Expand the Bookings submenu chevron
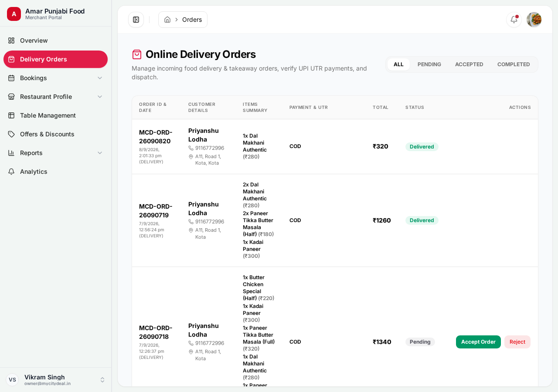Viewport: 558px width, 392px height. (x=100, y=78)
